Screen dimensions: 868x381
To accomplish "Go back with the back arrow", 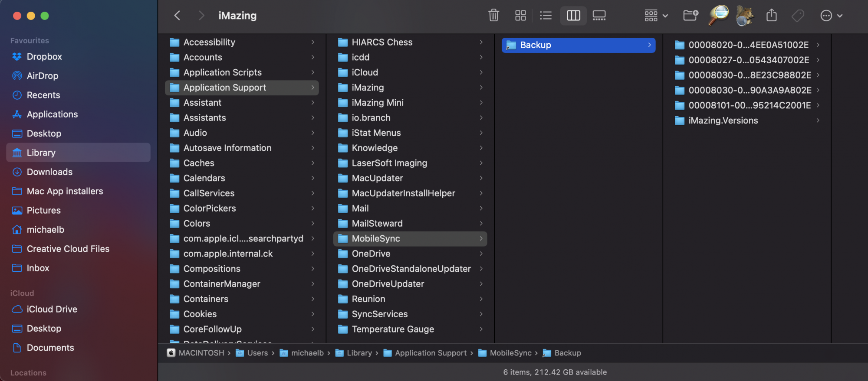I will pyautogui.click(x=177, y=16).
